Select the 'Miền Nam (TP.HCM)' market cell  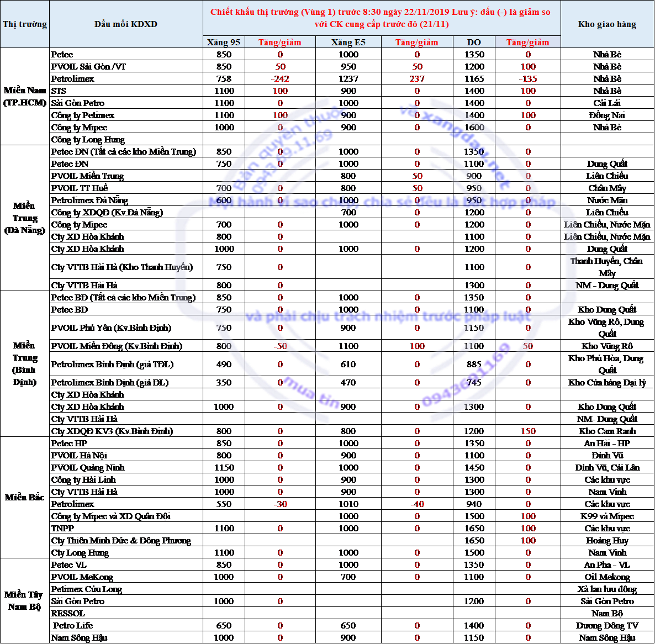(25, 97)
